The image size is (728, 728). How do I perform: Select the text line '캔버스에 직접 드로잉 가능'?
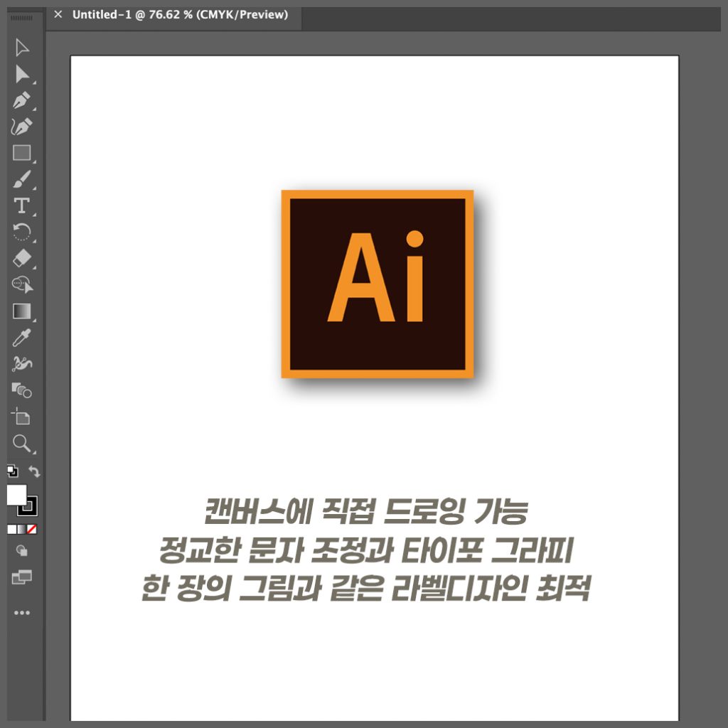[x=366, y=511]
